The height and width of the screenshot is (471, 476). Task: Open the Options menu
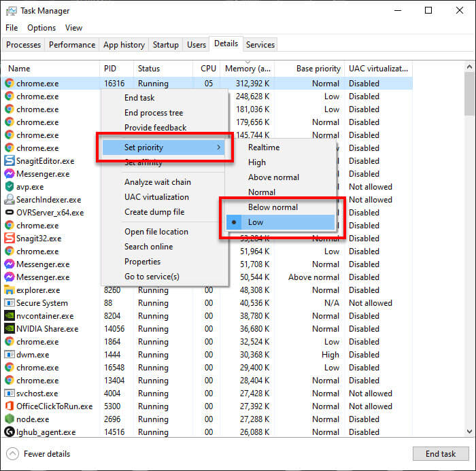point(41,28)
